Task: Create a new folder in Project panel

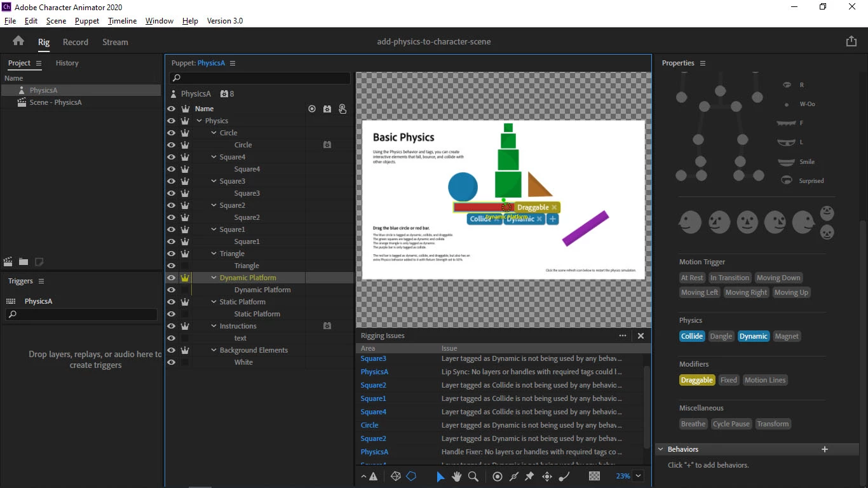Action: [24, 261]
